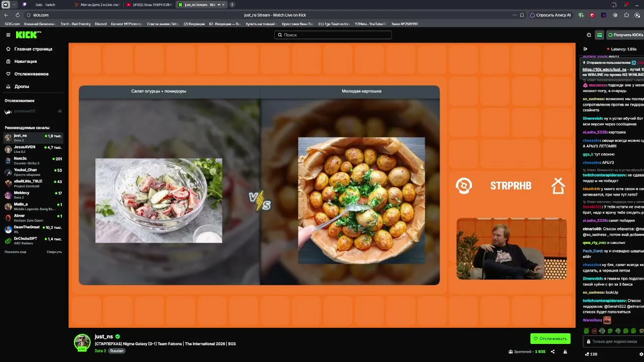Open the Y2Mета - YouTube bookmark

[x=370, y=24]
